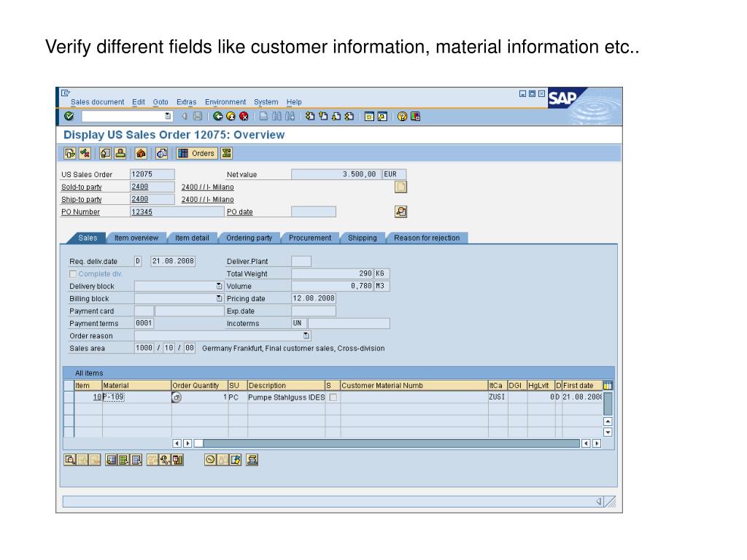Switch to the Reason for rejection tab

[x=427, y=238]
